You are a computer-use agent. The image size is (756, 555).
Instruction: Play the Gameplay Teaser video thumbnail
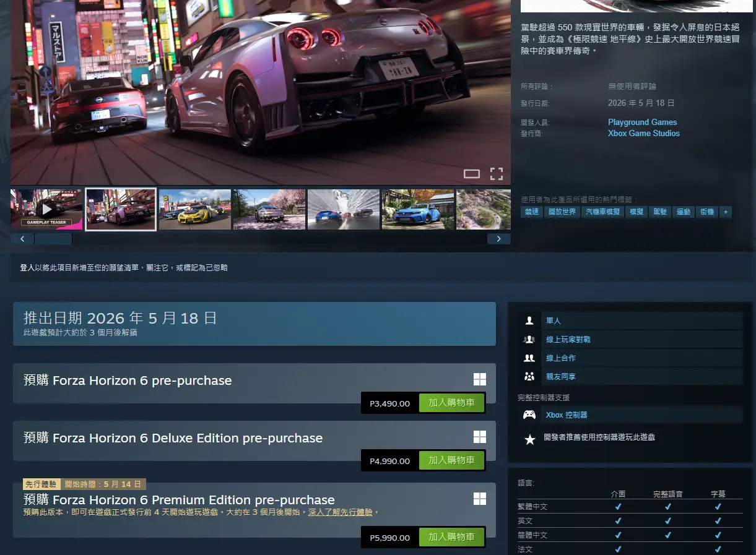[x=46, y=209]
